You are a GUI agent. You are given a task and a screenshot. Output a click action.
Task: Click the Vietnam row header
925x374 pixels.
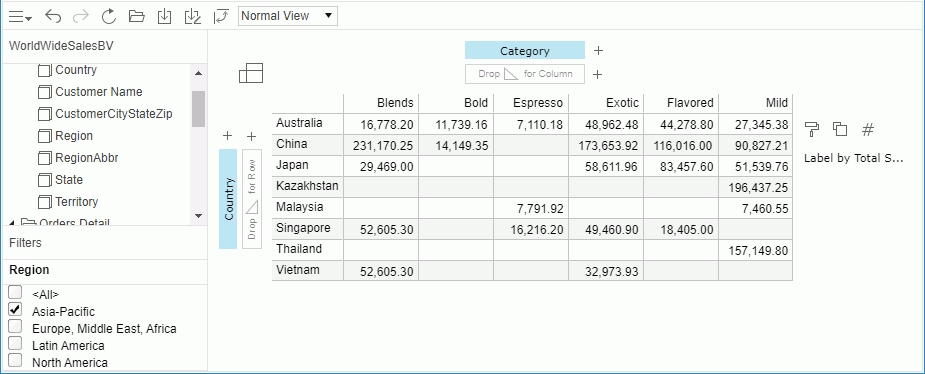click(x=307, y=270)
